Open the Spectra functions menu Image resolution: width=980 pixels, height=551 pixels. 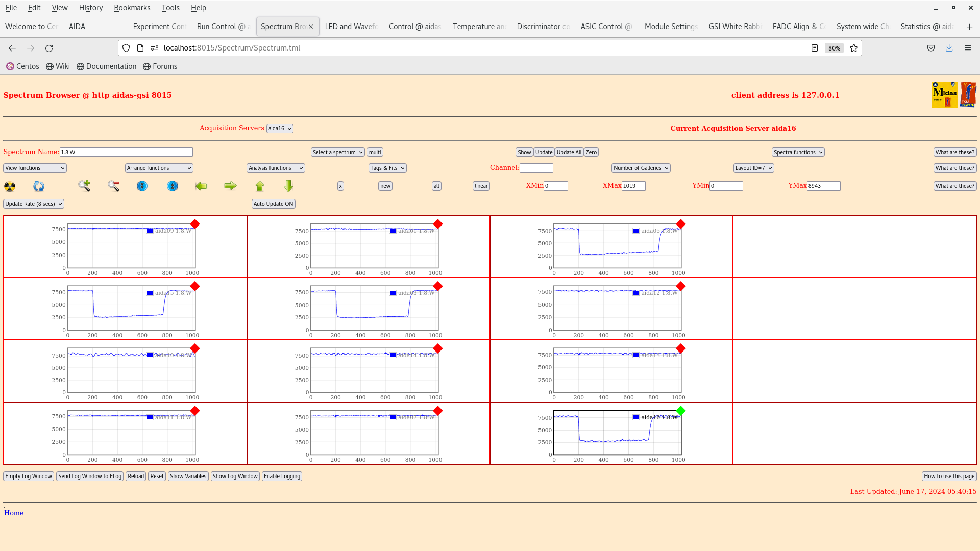pyautogui.click(x=798, y=152)
